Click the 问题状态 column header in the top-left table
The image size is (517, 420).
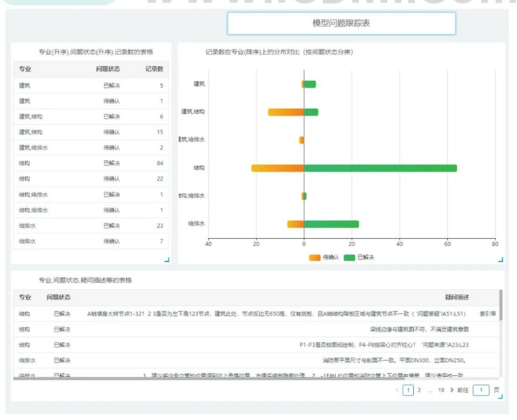click(108, 69)
